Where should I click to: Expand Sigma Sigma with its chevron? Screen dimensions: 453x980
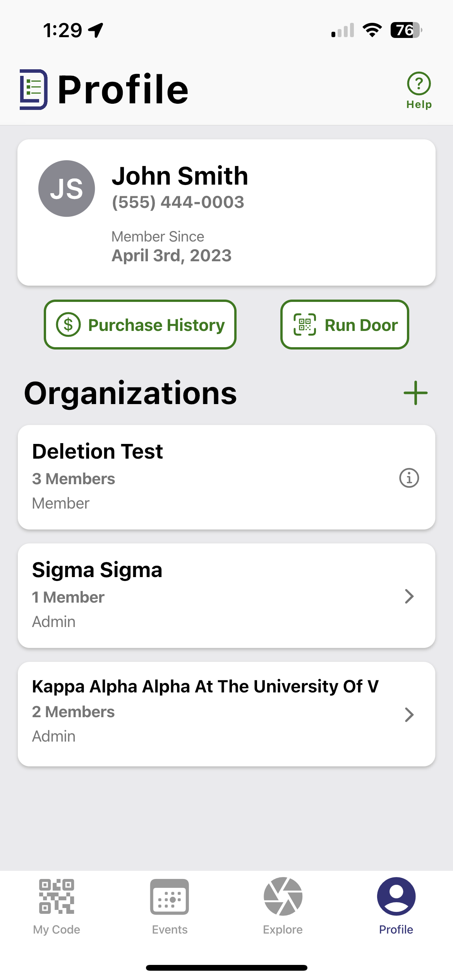(x=409, y=596)
